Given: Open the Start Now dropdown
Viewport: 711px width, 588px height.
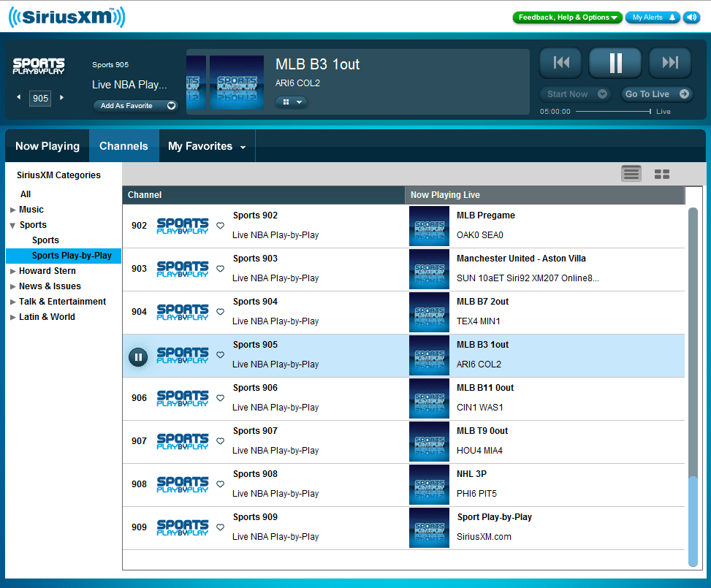Looking at the screenshot, I should click(575, 93).
